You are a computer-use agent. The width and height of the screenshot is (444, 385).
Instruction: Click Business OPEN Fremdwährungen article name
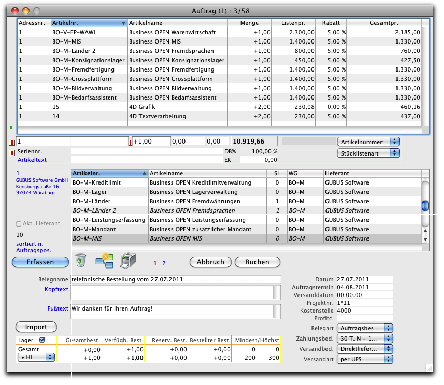pyautogui.click(x=195, y=201)
